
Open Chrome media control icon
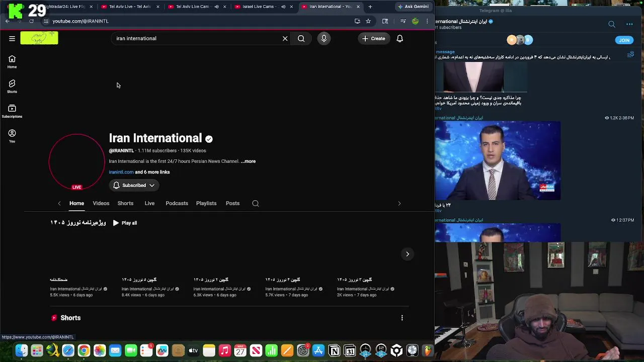click(403, 21)
